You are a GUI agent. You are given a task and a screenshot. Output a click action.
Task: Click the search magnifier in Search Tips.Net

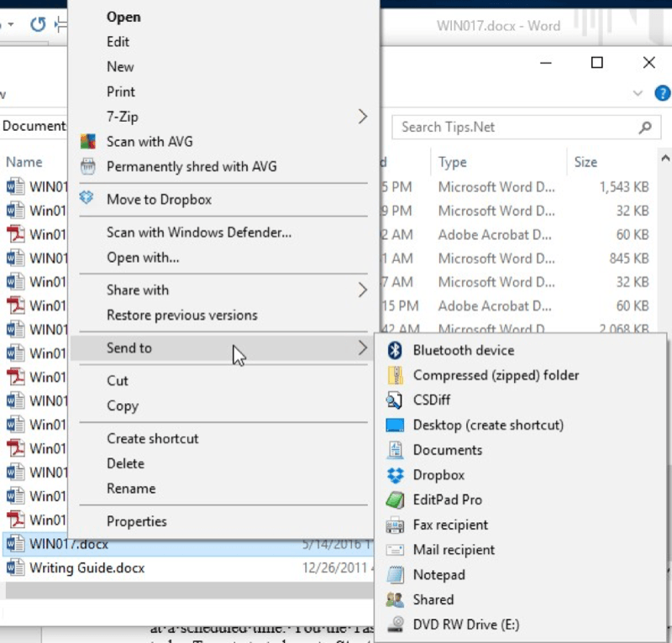[x=645, y=127]
